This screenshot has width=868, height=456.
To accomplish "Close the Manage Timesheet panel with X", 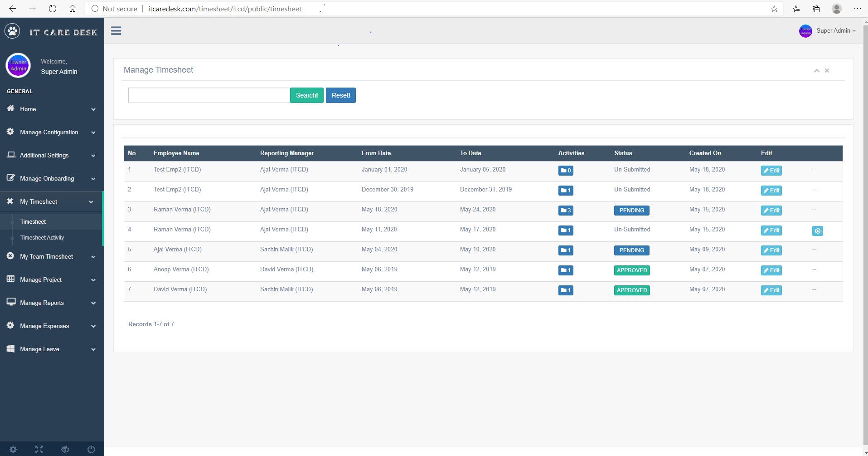I will 827,71.
